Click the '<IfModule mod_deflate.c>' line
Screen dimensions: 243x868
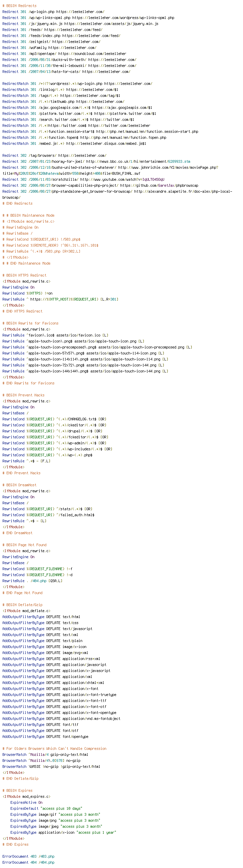pos(26,611)
